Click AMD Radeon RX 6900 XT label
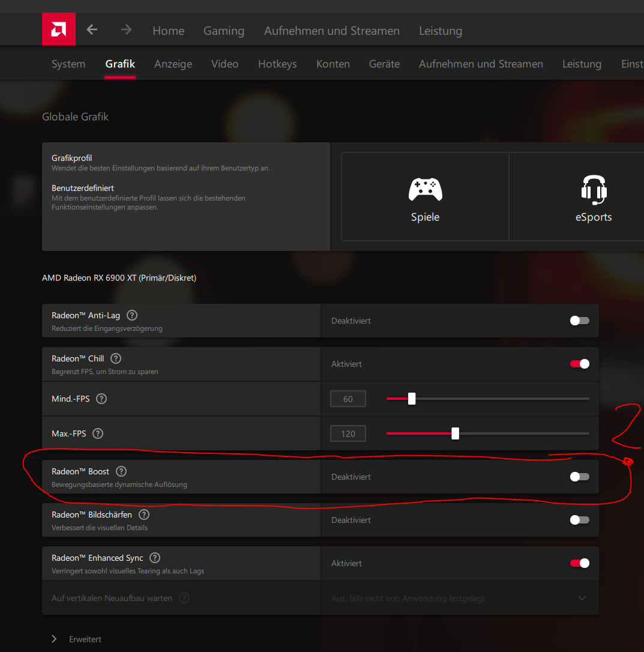Viewport: 644px width, 652px height. (119, 278)
